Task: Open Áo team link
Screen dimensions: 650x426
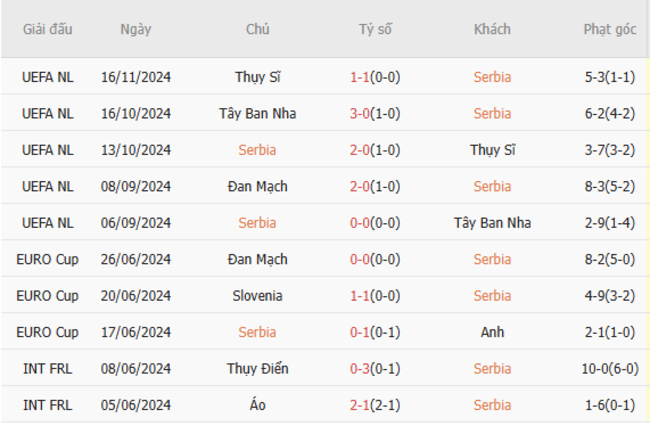Action: [257, 405]
